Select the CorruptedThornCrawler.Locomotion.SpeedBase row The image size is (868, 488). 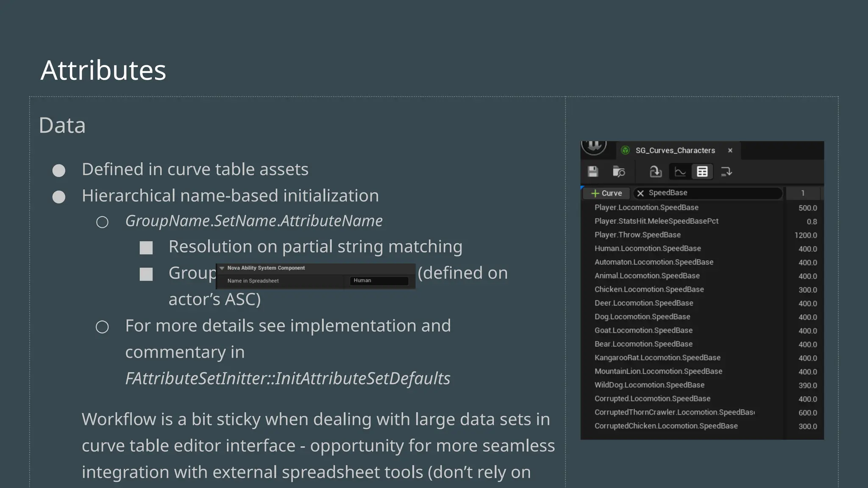tap(702, 413)
